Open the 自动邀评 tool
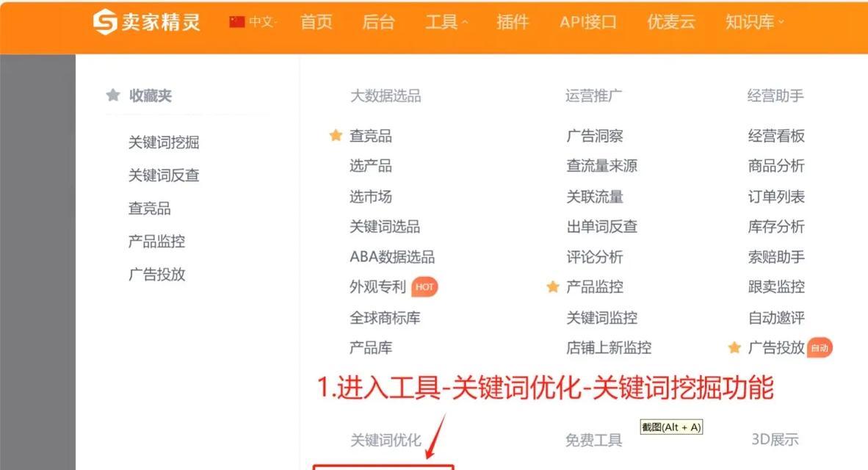Viewport: 868px width, 470px height. click(x=777, y=318)
